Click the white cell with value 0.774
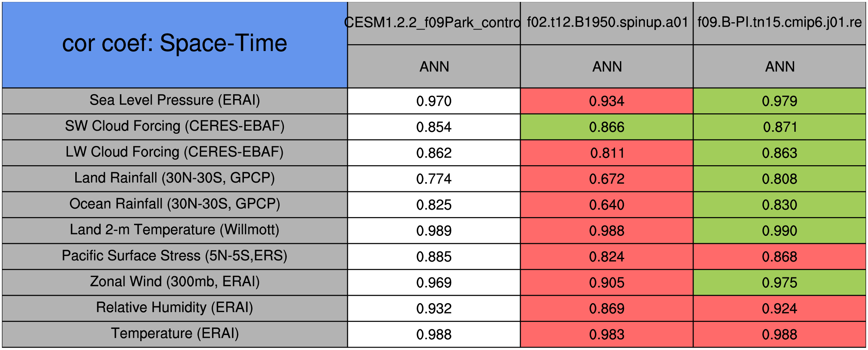This screenshot has width=868, height=350. (434, 179)
